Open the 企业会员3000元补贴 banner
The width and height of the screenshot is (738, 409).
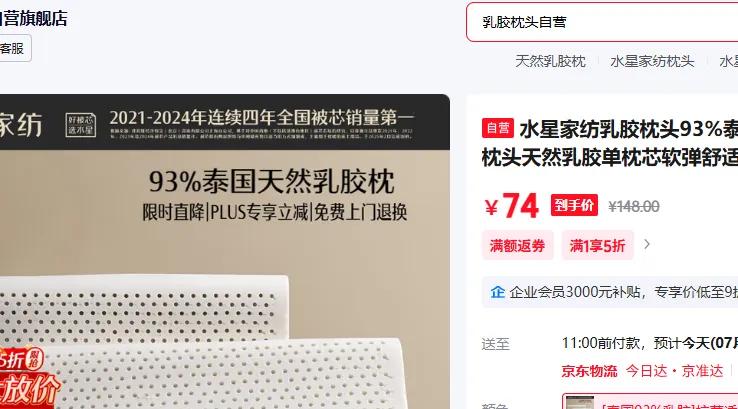610,292
